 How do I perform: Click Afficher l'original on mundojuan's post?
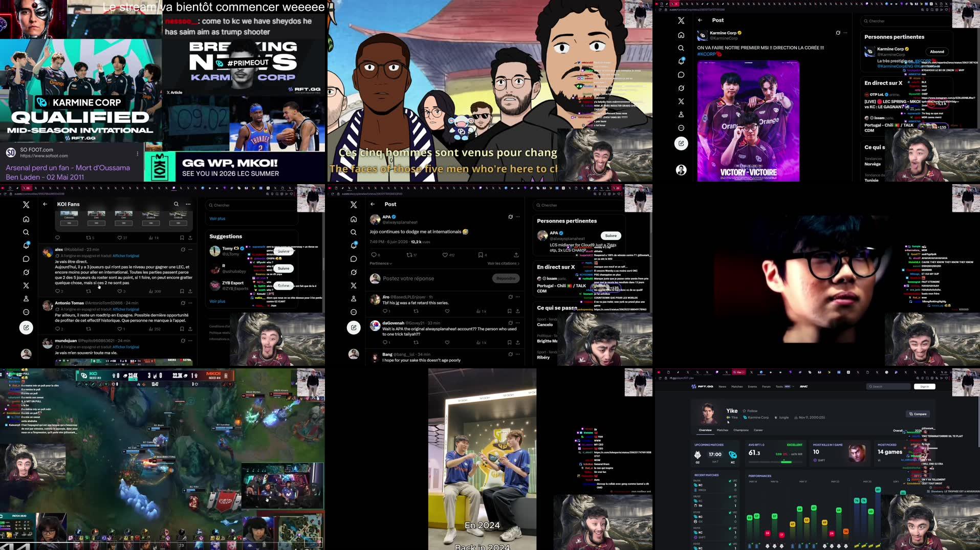pyautogui.click(x=126, y=347)
